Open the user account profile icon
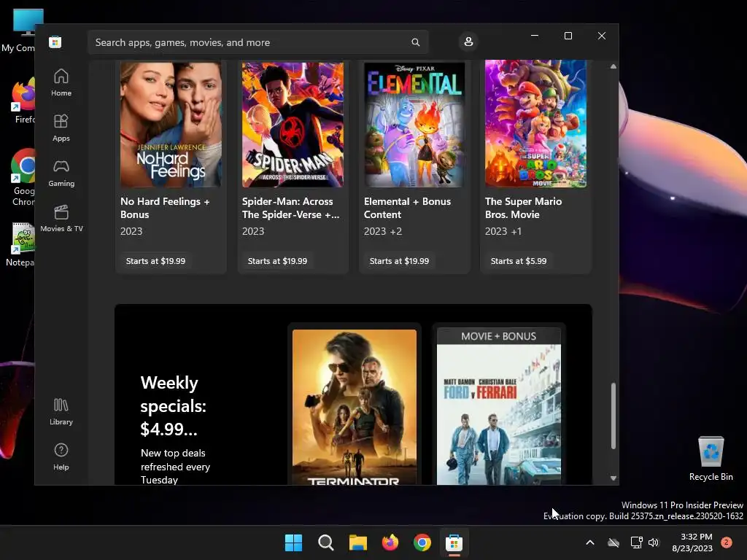747x560 pixels. [x=468, y=42]
